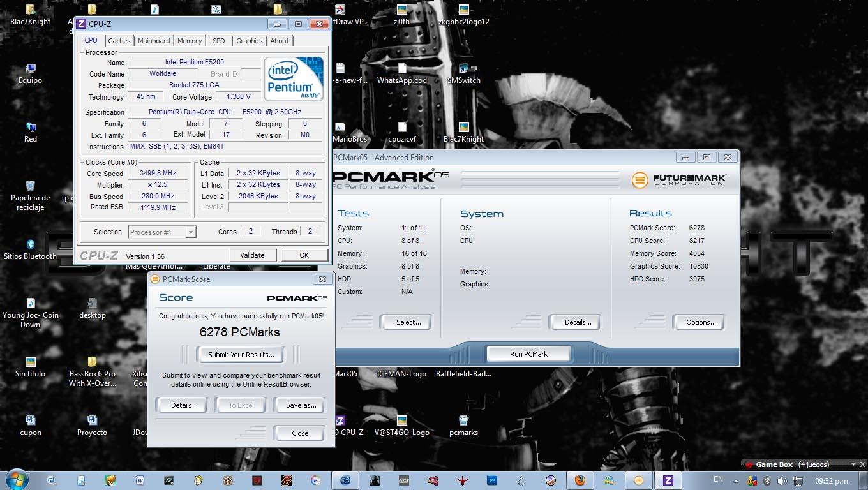The image size is (868, 490).
Task: Select the pcmarks desktop icon
Action: pyautogui.click(x=463, y=426)
